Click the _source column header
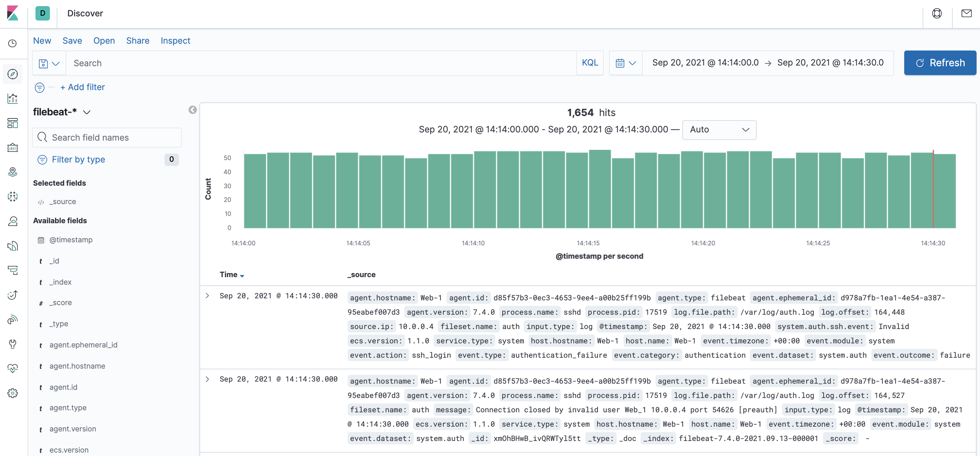 (361, 274)
